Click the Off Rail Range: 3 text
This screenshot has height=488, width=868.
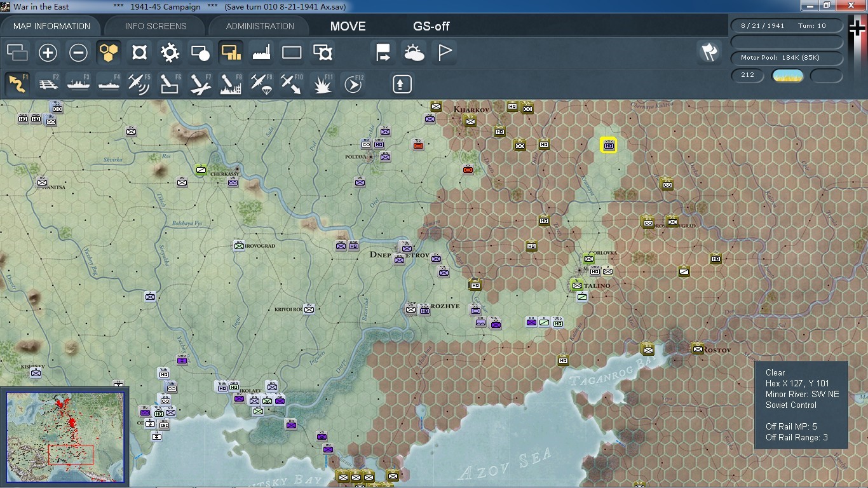pyautogui.click(x=797, y=437)
